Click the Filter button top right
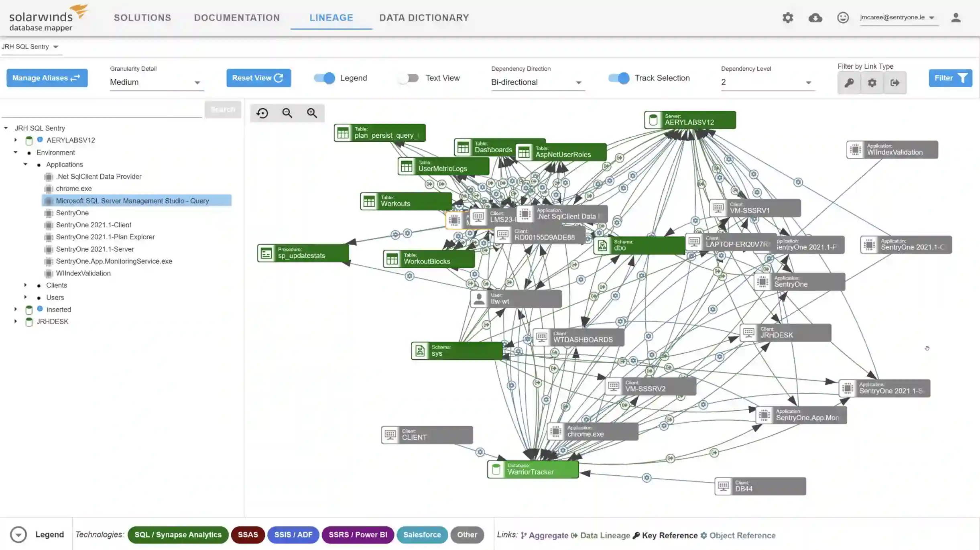The height and width of the screenshot is (550, 980). tap(951, 77)
